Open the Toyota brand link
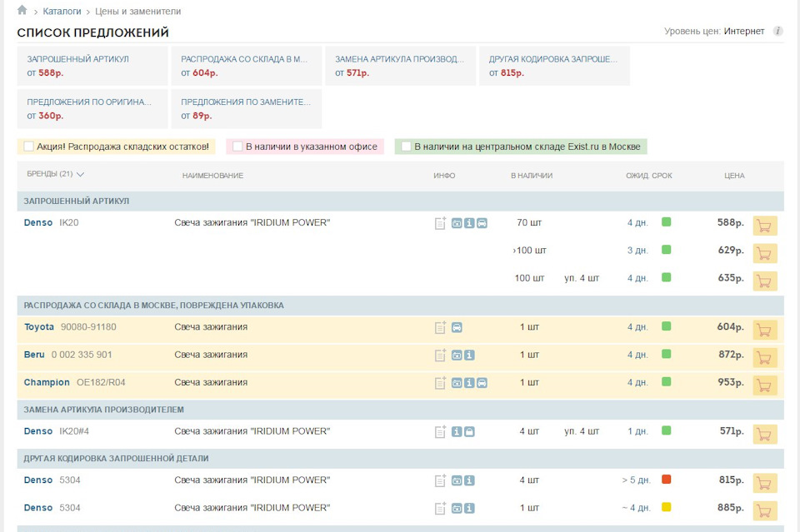 pos(39,327)
